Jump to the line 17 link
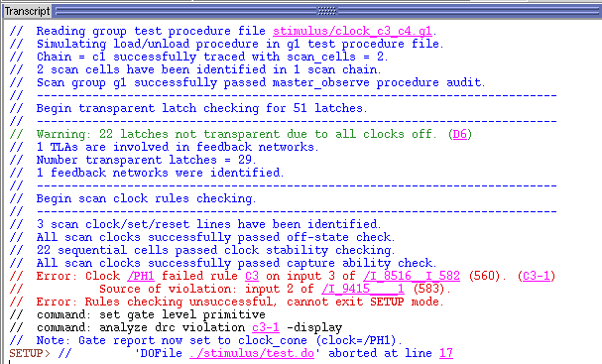The image size is (602, 364). coord(446,353)
